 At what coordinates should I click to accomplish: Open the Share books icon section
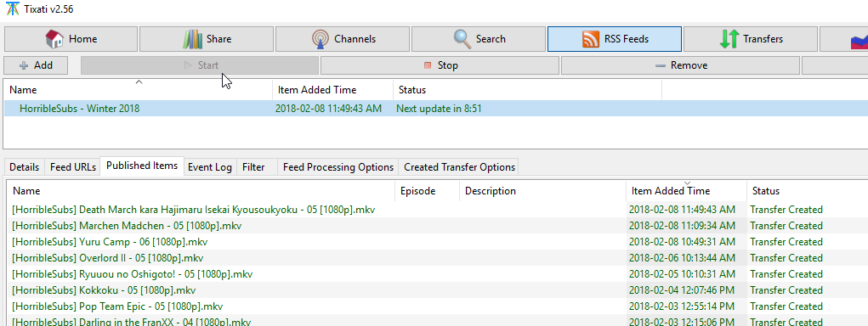point(207,39)
